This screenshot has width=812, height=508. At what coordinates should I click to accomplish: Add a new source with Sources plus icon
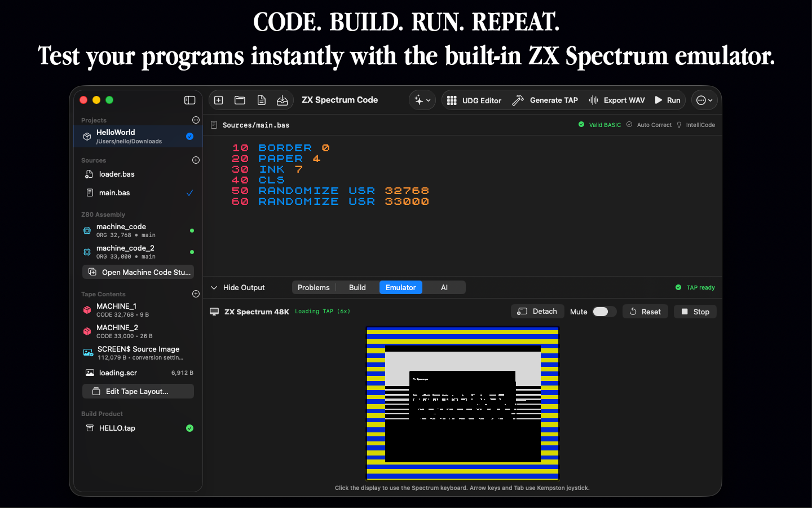[x=196, y=160]
